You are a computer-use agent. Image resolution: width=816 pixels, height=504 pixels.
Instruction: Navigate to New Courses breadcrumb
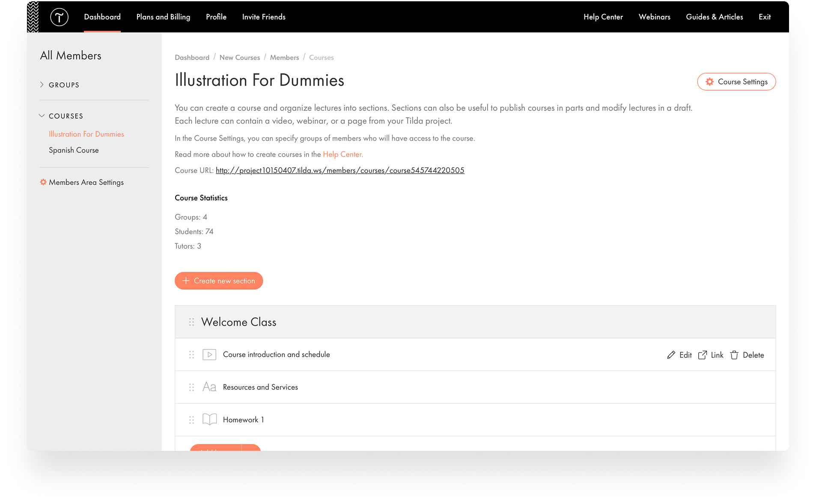tap(239, 57)
